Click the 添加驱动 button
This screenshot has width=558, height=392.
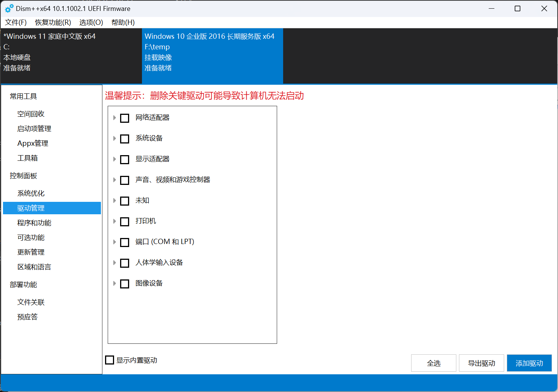click(x=529, y=363)
